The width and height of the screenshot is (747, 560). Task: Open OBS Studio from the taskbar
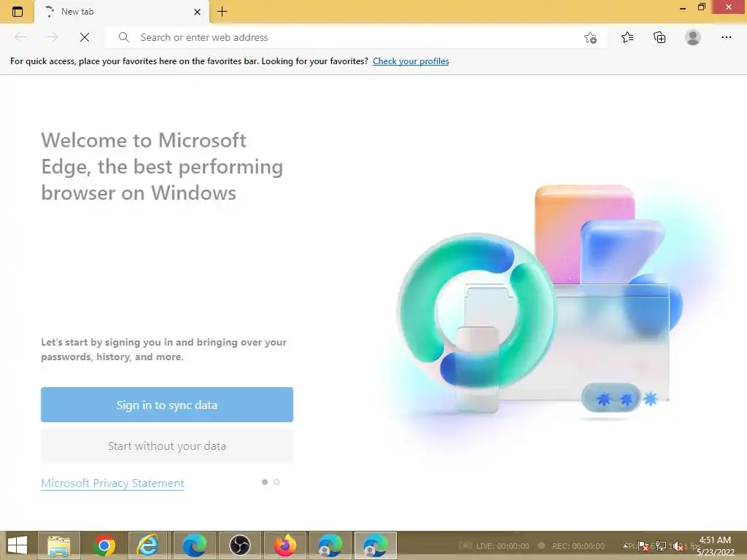coord(239,545)
